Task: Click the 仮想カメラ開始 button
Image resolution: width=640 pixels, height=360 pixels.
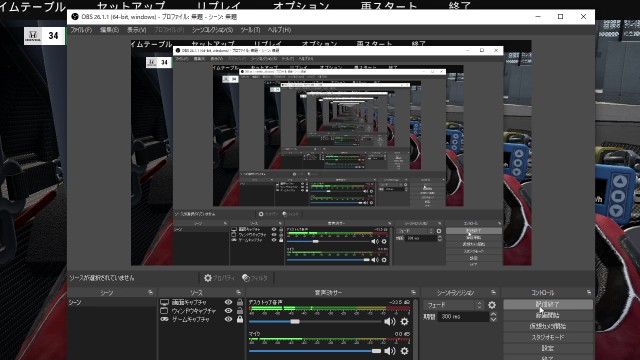Action: pyautogui.click(x=548, y=327)
